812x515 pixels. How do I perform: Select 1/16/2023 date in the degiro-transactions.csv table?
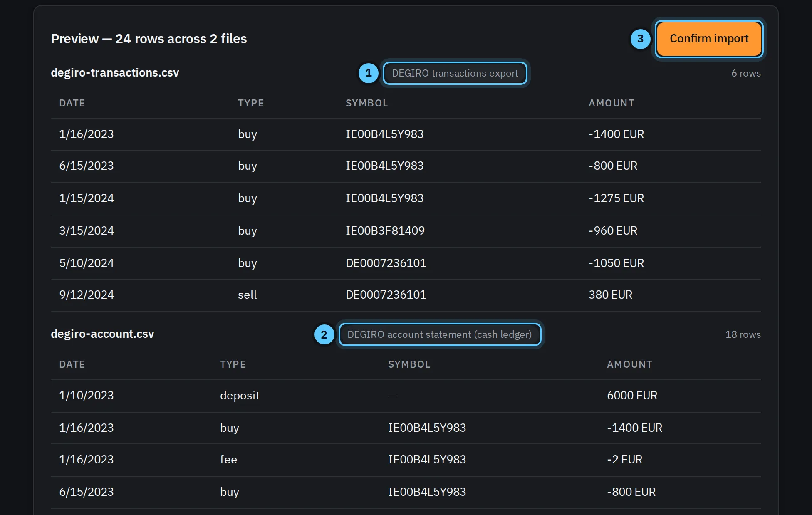point(87,134)
